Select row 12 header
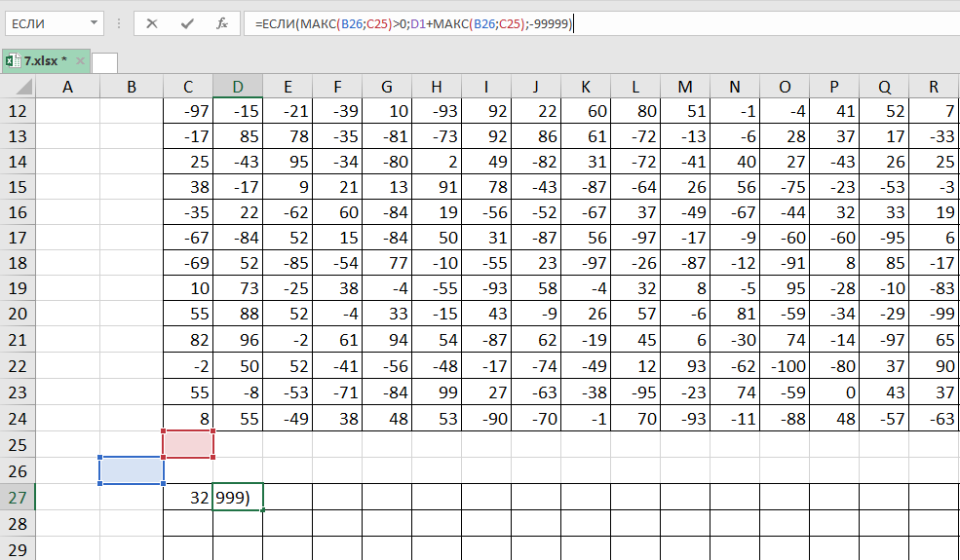The image size is (960, 560). pos(18,113)
